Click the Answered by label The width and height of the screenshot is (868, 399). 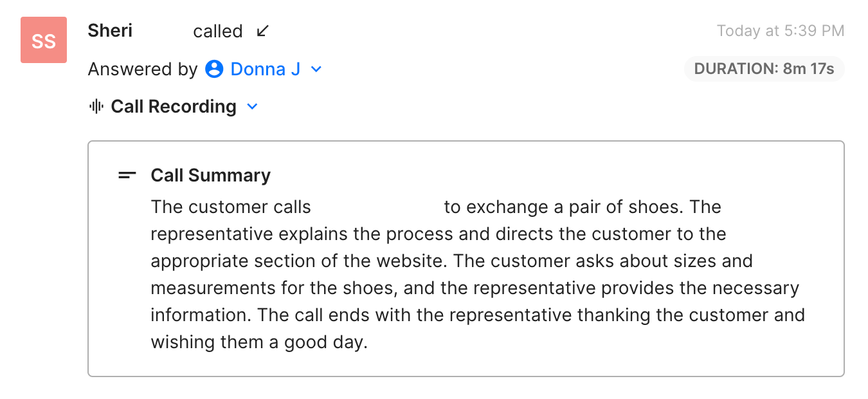143,69
